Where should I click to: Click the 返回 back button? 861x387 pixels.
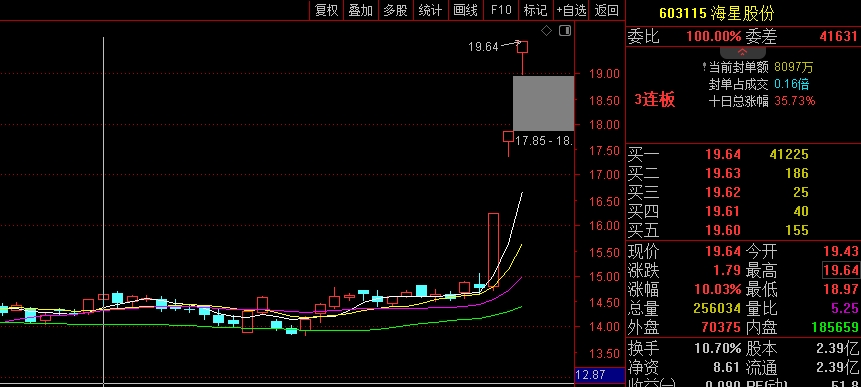[x=606, y=10]
